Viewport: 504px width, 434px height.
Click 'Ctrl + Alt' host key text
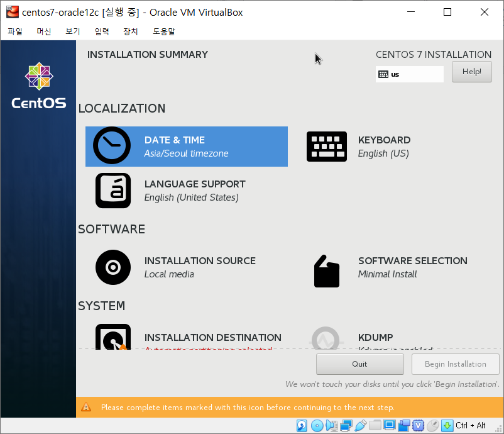[470, 425]
